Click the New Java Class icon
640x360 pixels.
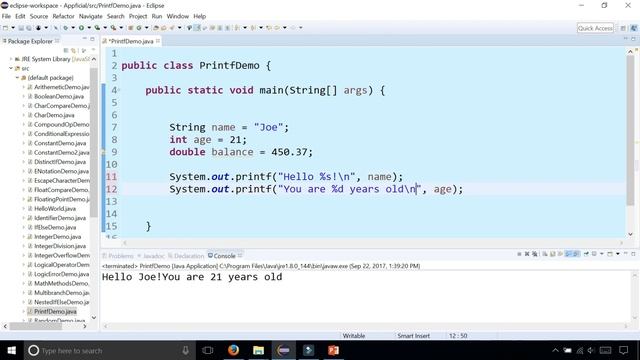tap(139, 28)
